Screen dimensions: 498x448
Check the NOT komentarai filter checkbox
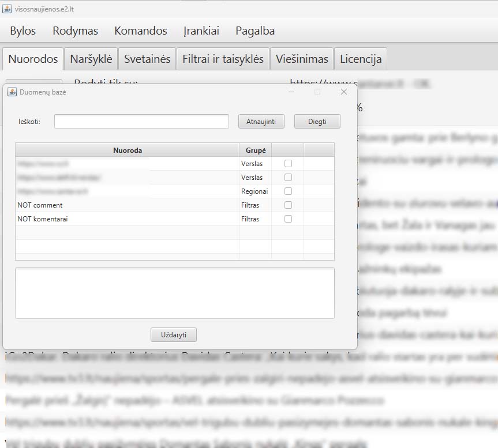coord(288,219)
